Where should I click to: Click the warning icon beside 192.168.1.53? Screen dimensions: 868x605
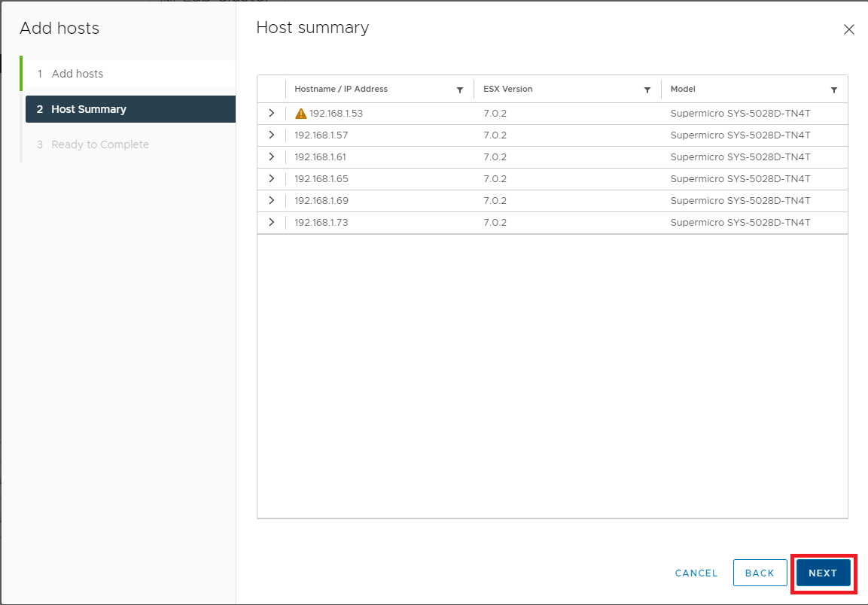301,114
